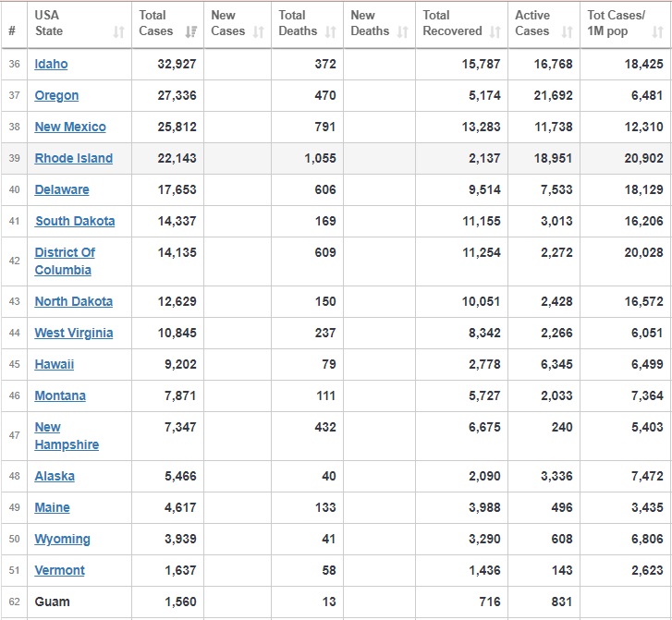Select Rhode Island's total deaths cell
This screenshot has height=620, width=672.
[x=307, y=158]
